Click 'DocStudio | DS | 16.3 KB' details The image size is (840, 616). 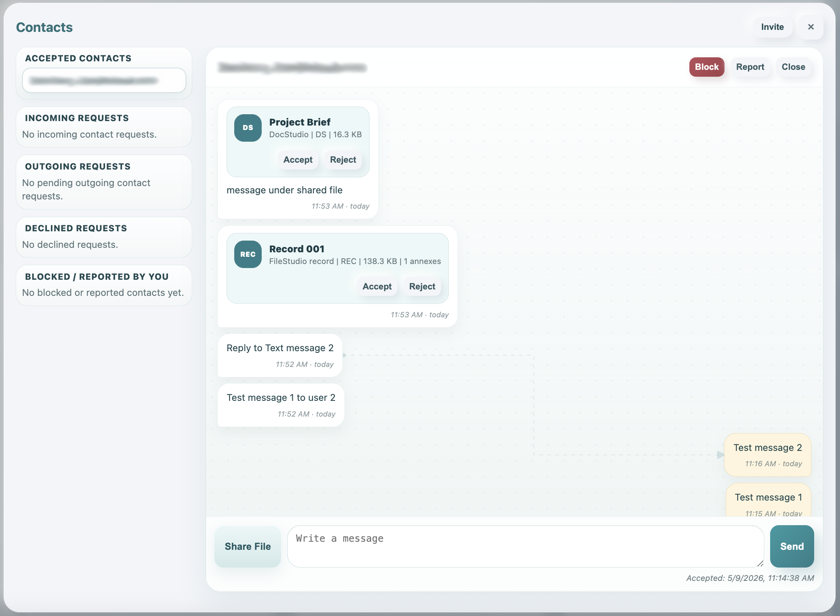click(315, 134)
